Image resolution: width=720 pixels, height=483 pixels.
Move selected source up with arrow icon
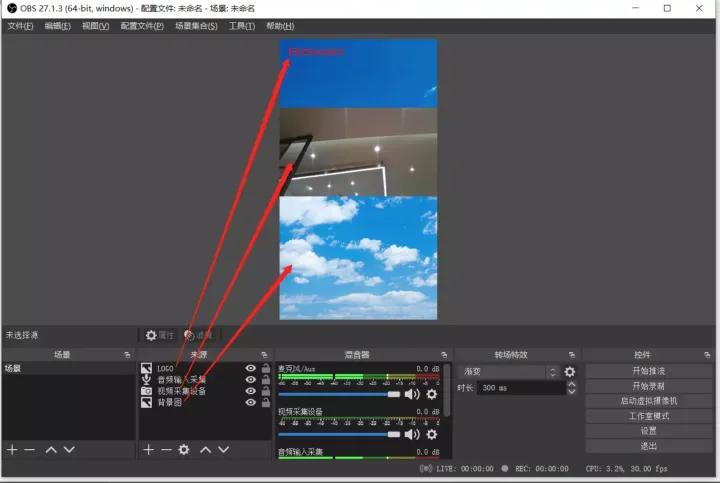click(x=205, y=450)
